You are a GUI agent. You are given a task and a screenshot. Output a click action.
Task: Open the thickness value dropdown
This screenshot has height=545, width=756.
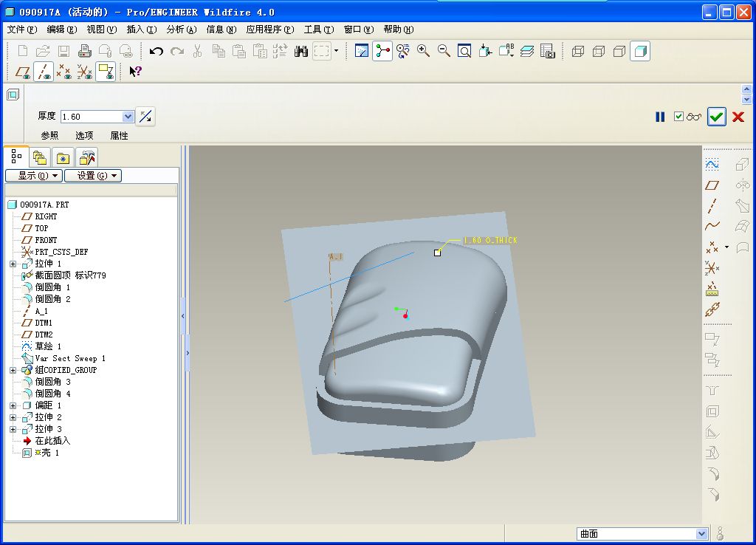128,116
